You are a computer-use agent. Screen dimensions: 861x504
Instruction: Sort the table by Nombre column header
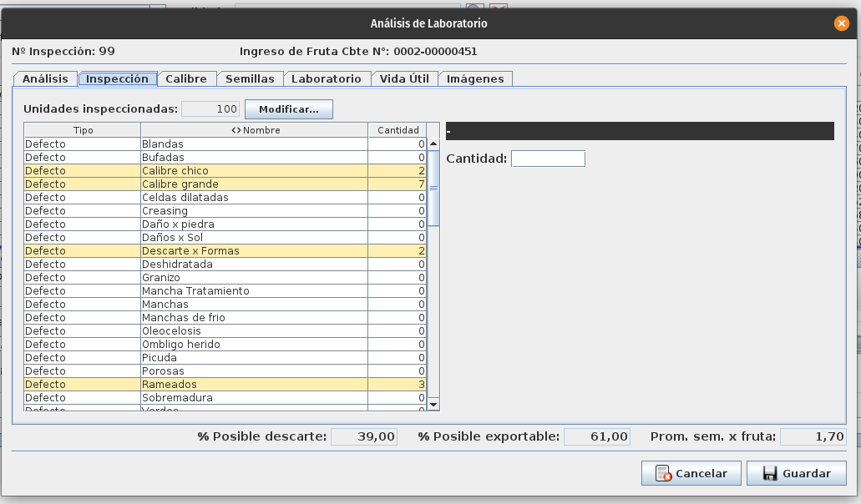[x=255, y=130]
